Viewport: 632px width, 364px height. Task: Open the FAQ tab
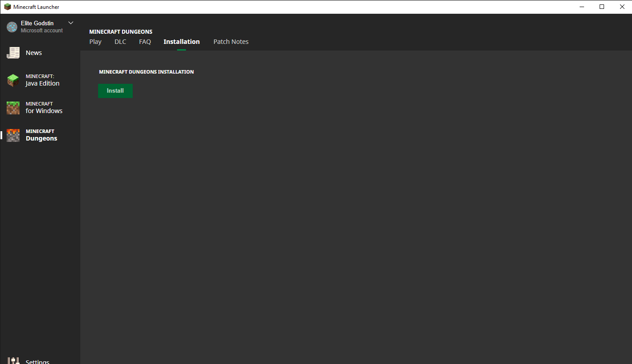pyautogui.click(x=145, y=42)
